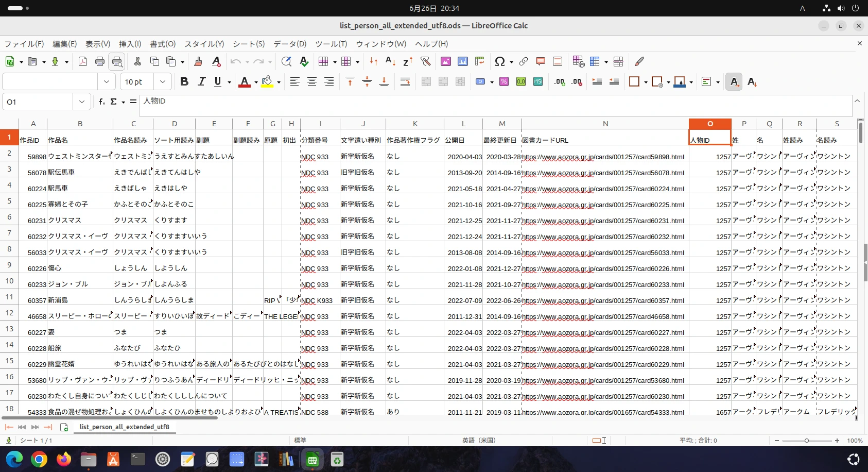Click the AutoFilter funnel icon
This screenshot has width=868, height=472.
(x=425, y=62)
